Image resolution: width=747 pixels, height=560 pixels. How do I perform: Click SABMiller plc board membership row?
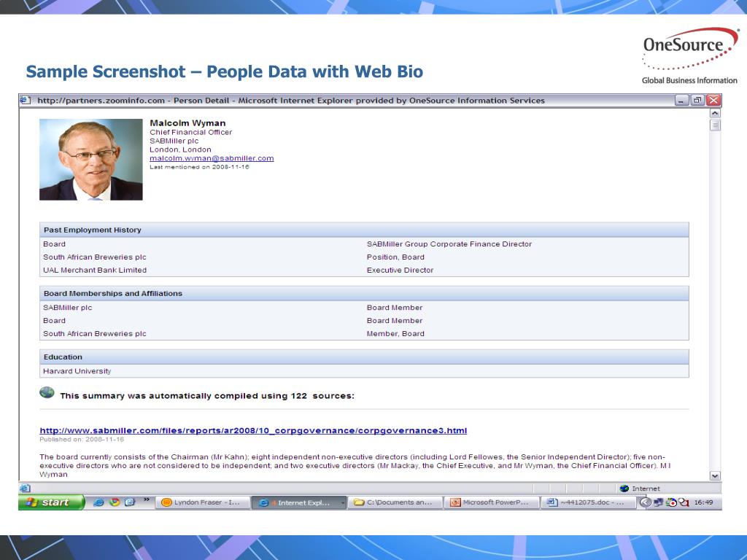[x=364, y=308]
